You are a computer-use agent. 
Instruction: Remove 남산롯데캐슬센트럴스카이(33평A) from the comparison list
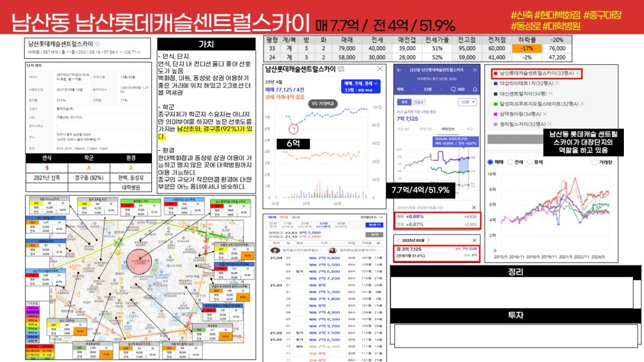pyautogui.click(x=578, y=73)
